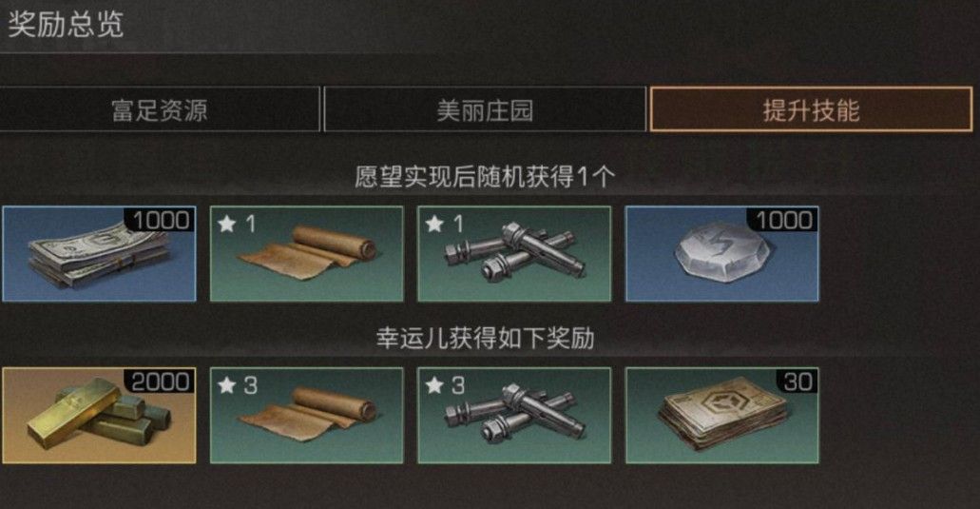The image size is (980, 509).
Task: Click the 1000 badge on silver gem
Action: tap(783, 220)
